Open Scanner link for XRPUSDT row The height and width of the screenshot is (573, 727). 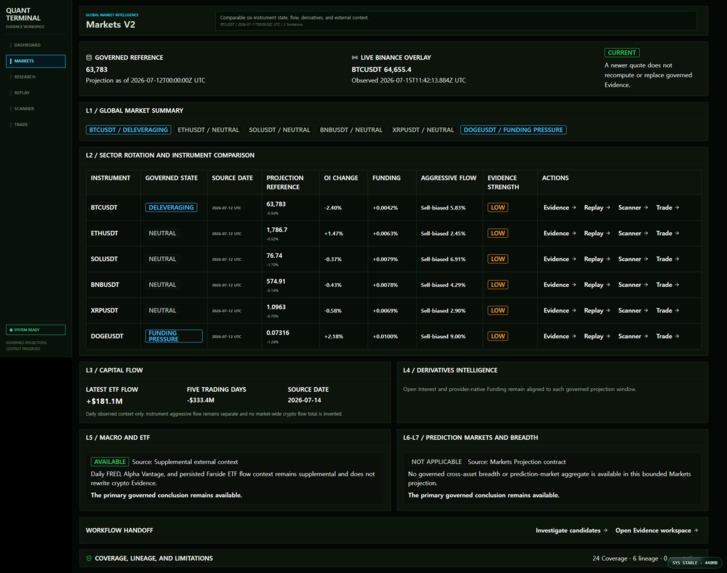(x=633, y=311)
